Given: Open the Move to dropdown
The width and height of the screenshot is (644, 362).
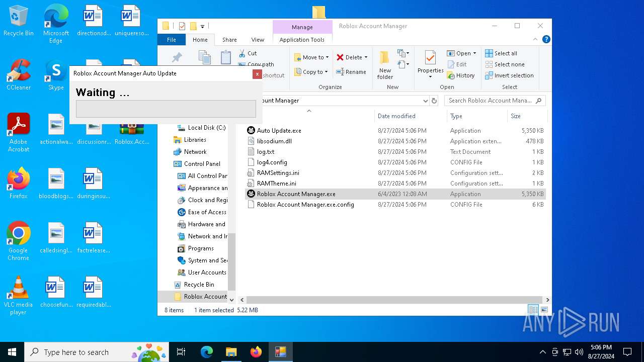Looking at the screenshot, I should (x=311, y=57).
